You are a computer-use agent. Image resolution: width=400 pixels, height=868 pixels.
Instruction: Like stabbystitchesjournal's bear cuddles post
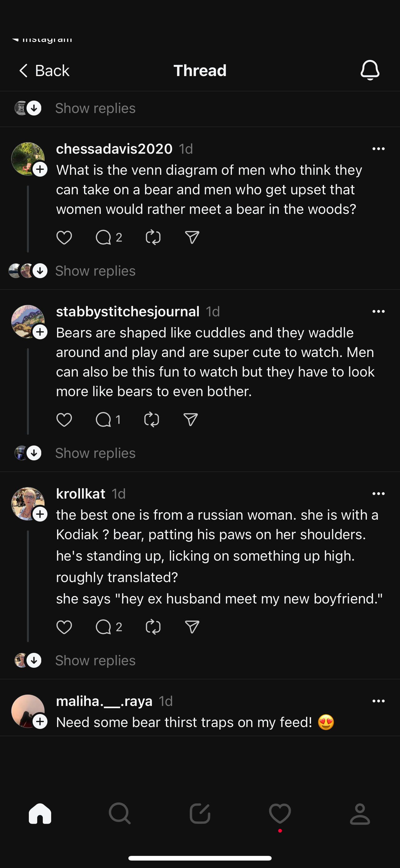[x=64, y=420]
